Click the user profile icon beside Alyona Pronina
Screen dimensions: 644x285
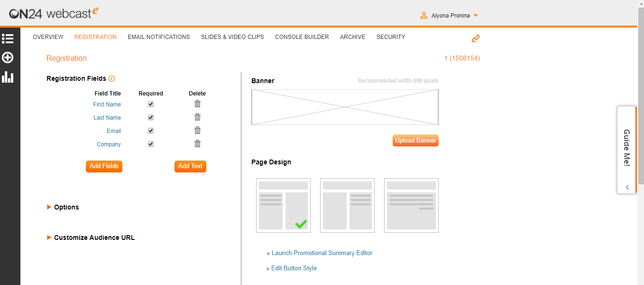click(424, 16)
